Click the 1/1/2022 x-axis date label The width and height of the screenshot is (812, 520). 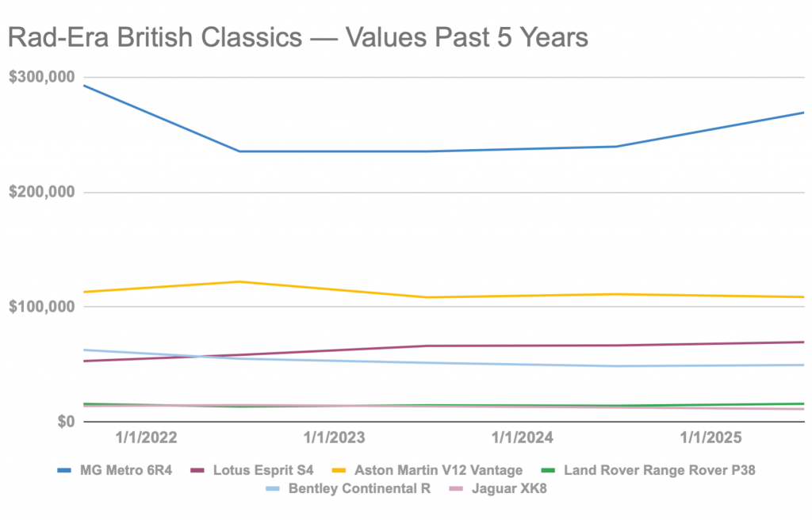146,438
